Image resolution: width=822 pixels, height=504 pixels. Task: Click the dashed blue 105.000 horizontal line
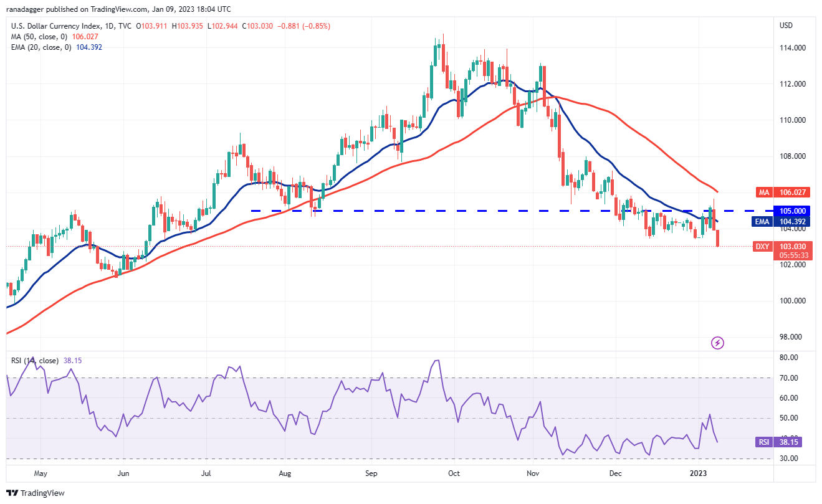point(436,211)
